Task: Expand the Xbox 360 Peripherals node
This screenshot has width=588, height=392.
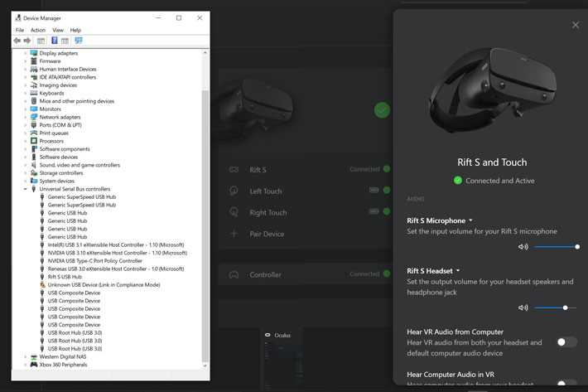Action: pyautogui.click(x=26, y=365)
